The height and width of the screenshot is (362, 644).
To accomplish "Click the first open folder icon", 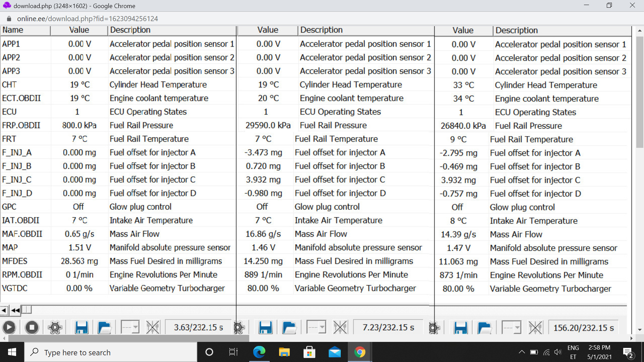I will (104, 327).
